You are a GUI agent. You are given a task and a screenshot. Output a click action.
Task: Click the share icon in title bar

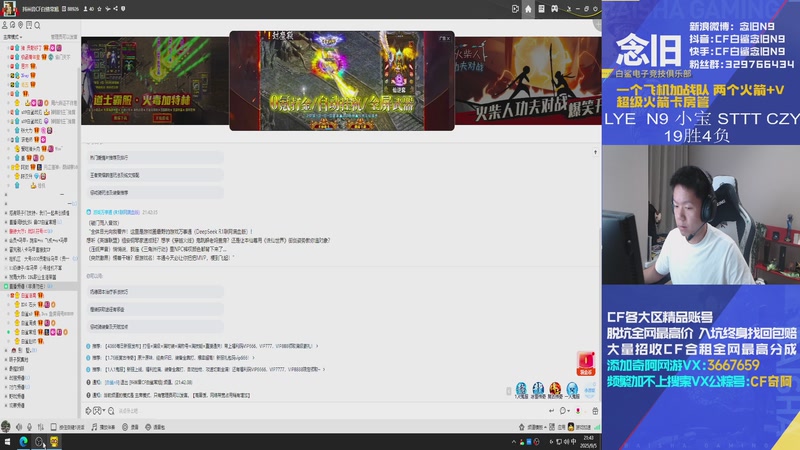(115, 9)
